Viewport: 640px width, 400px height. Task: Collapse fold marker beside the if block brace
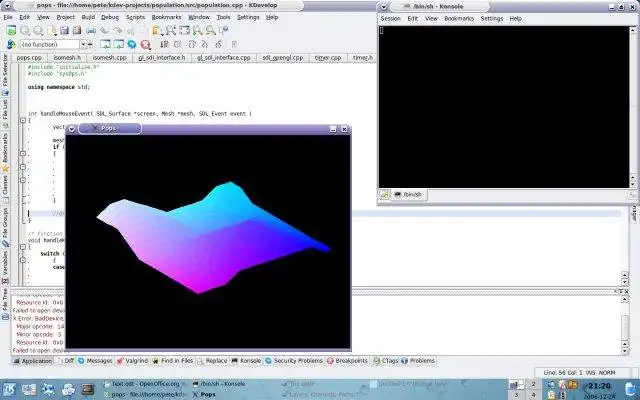pos(23,154)
